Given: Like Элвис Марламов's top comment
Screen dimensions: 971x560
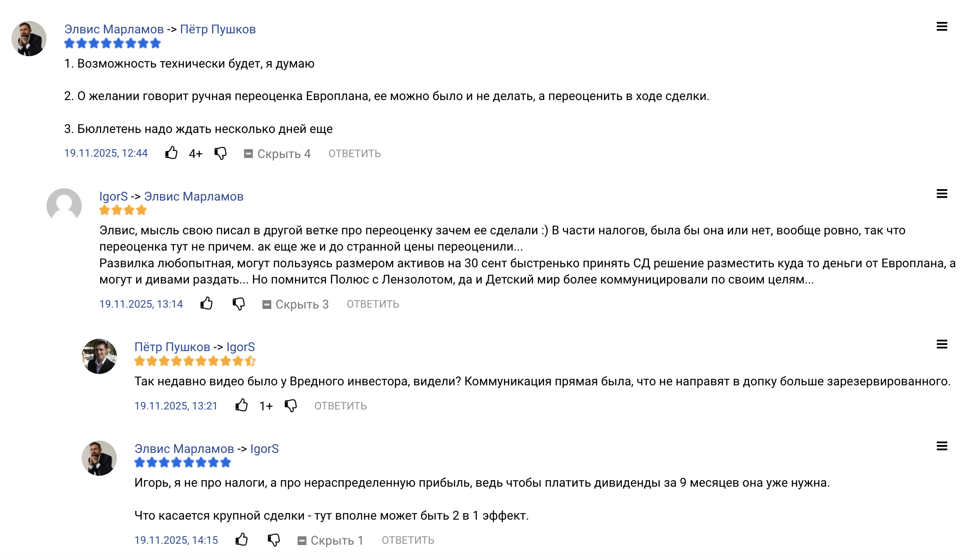Looking at the screenshot, I should pyautogui.click(x=172, y=153).
